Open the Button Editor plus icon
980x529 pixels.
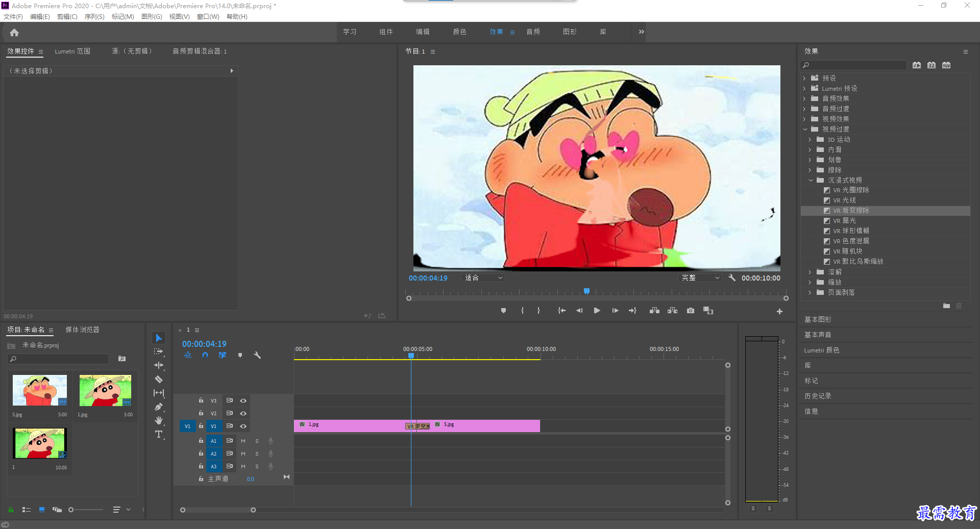(x=779, y=311)
